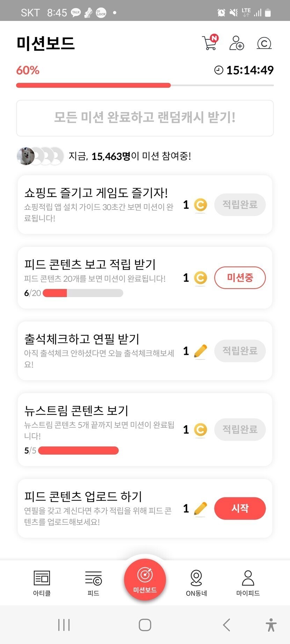Open the Android recent apps icon
This screenshot has width=290, height=644.
click(x=64, y=625)
